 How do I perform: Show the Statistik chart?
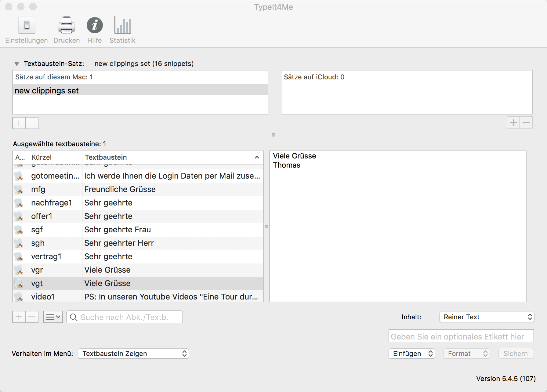122,25
